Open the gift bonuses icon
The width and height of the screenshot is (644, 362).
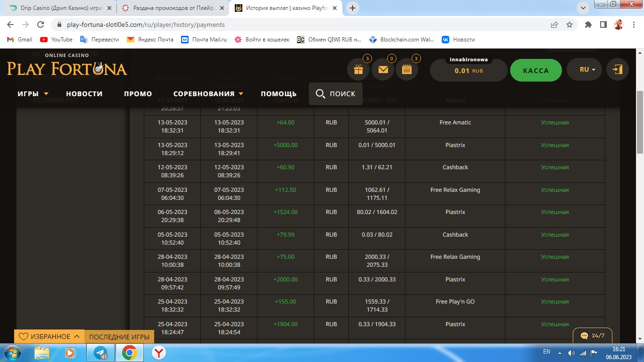(x=358, y=70)
